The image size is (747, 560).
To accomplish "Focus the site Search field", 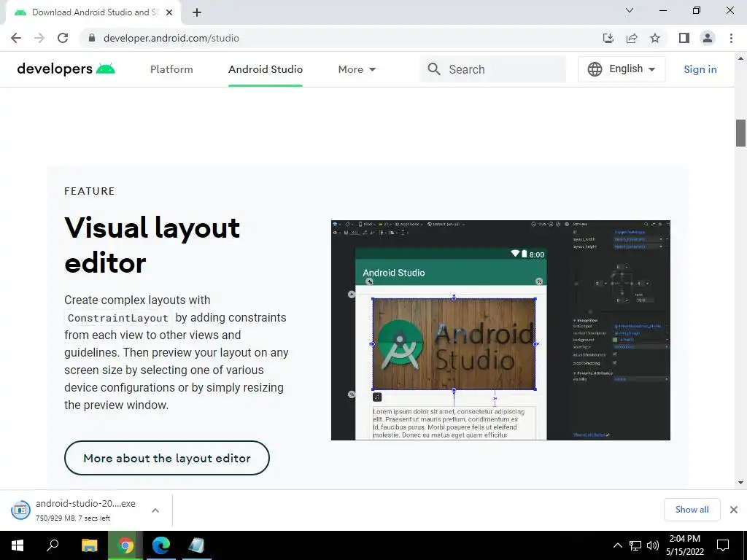I will (493, 69).
